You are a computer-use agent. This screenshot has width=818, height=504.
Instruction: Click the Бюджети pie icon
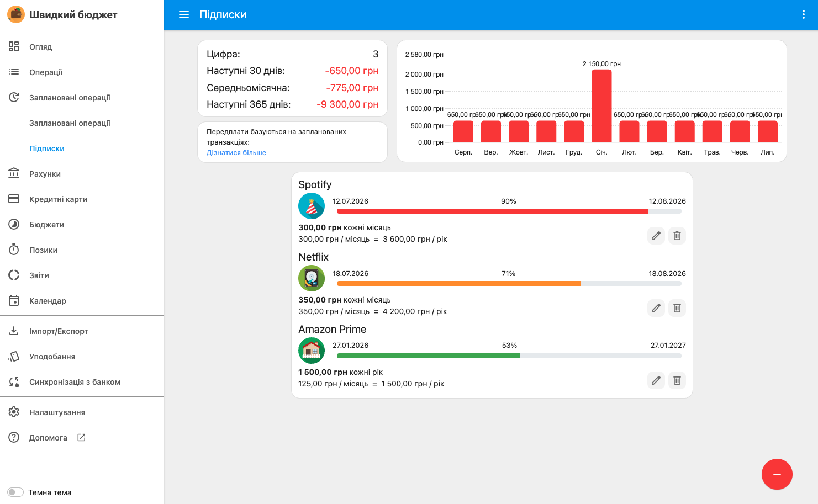[14, 224]
